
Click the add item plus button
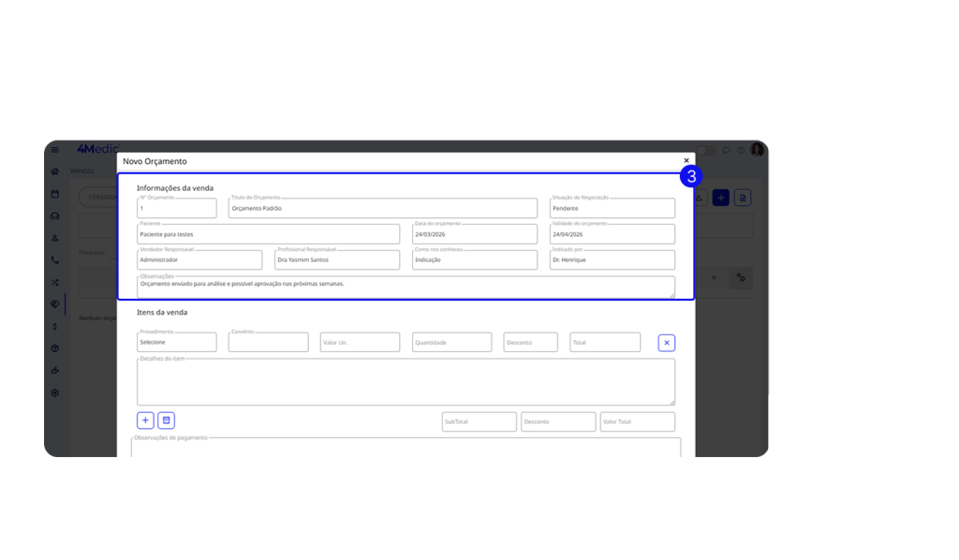coord(145,420)
